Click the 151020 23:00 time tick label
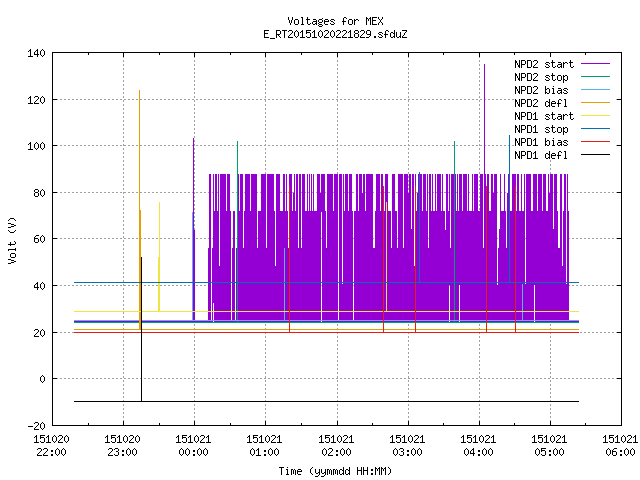640x480 pixels. point(122,446)
